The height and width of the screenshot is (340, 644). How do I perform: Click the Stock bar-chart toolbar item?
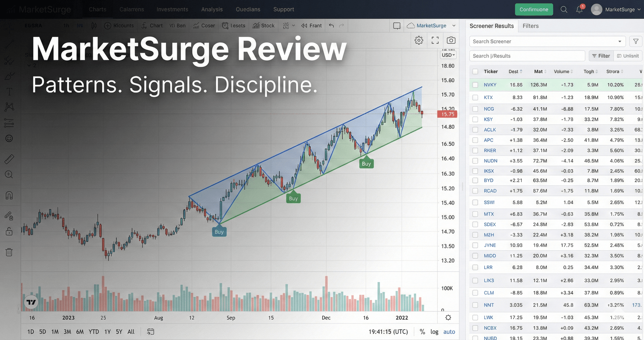pyautogui.click(x=264, y=25)
